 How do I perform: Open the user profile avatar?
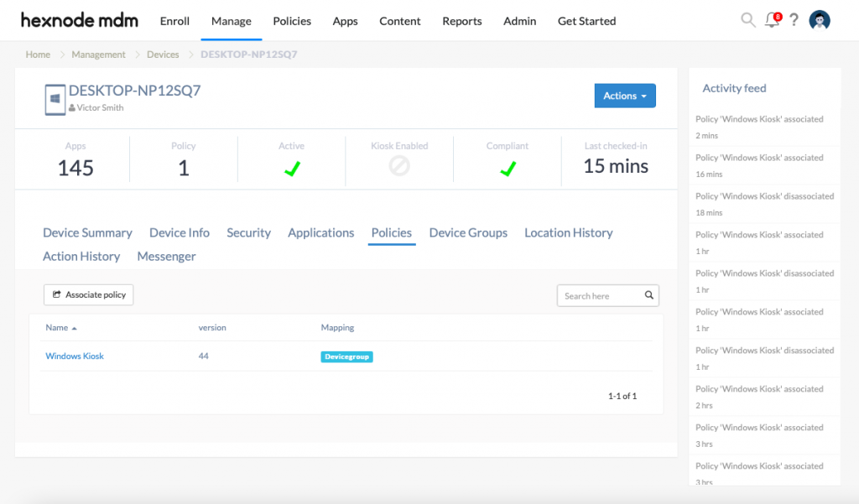click(x=820, y=21)
